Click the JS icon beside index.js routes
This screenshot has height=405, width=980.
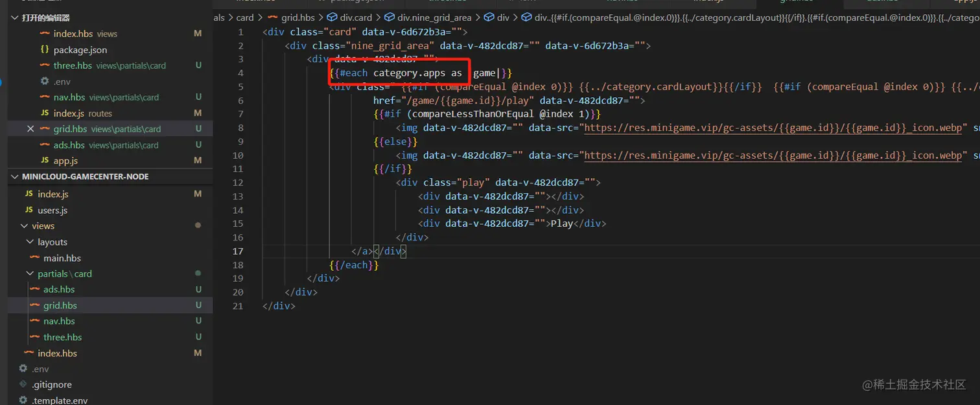[45, 113]
